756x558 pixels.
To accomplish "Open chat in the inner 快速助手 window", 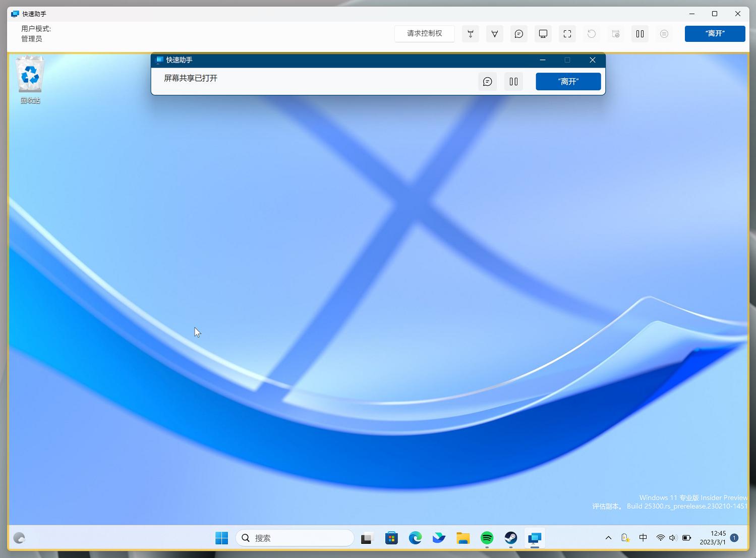I will click(x=488, y=82).
